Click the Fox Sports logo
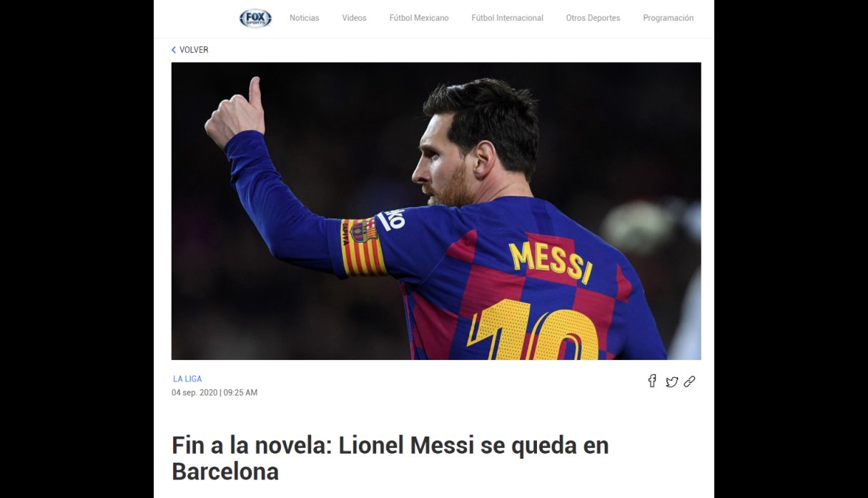The height and width of the screenshot is (498, 868). [x=255, y=19]
